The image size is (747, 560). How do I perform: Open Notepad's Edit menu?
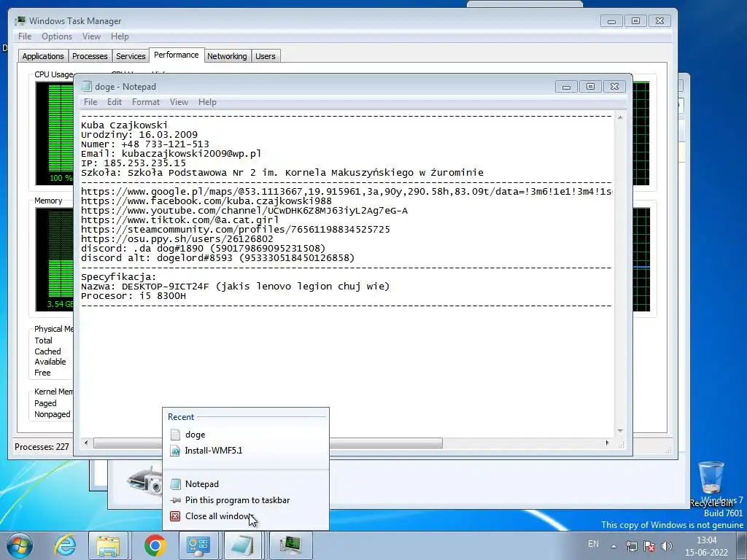coord(115,102)
